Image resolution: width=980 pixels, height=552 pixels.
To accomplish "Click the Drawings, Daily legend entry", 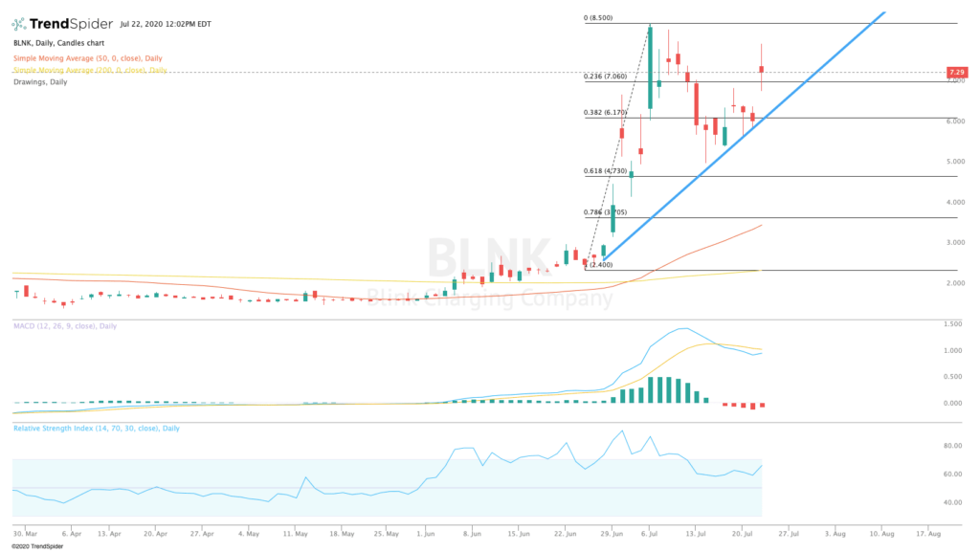I will tap(40, 82).
